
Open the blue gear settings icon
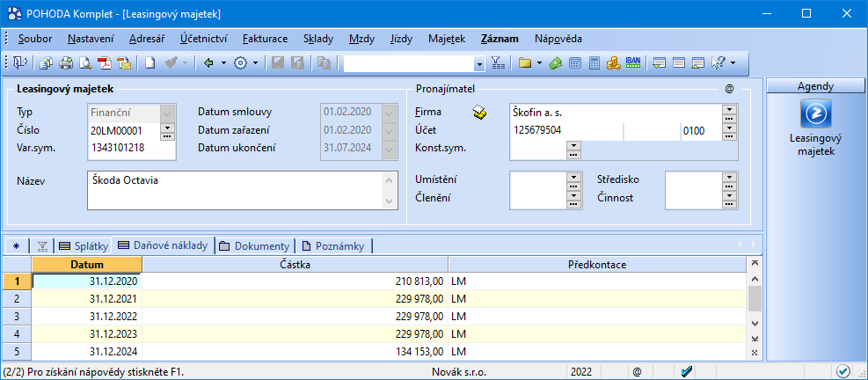(x=240, y=63)
